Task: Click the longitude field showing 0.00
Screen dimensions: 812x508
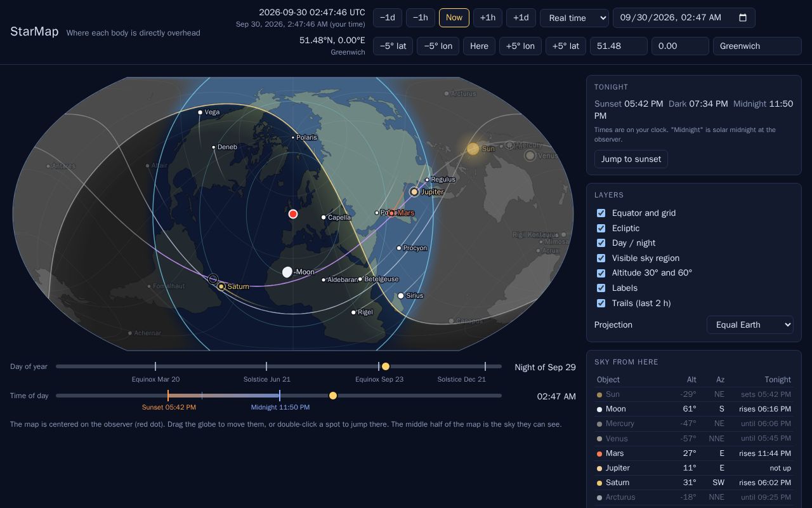Action: tap(680, 46)
